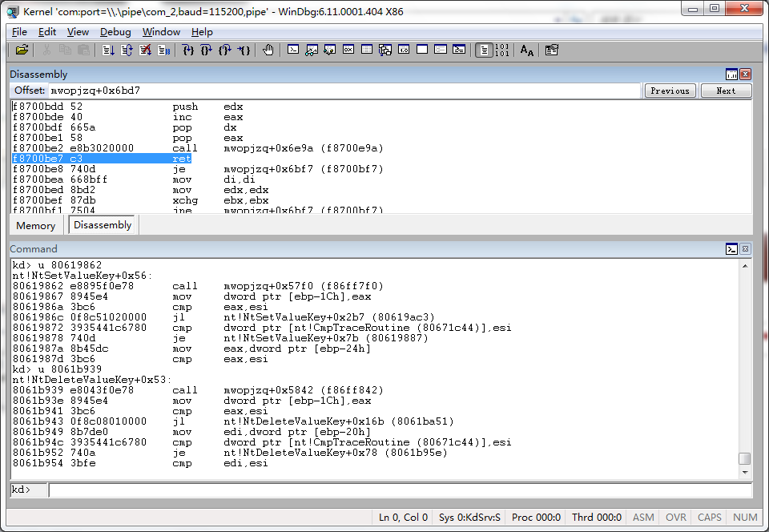This screenshot has width=769, height=532.
Task: Click into the kd> command input box
Action: pos(400,490)
